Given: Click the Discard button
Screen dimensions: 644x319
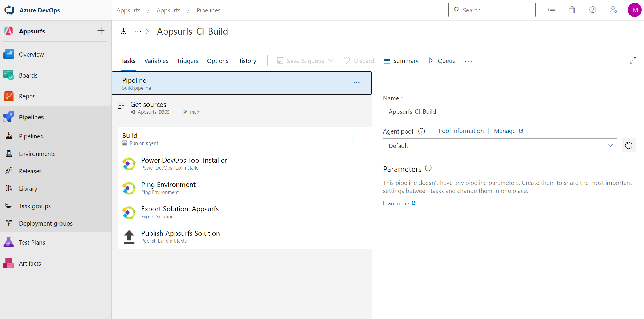Looking at the screenshot, I should 359,61.
